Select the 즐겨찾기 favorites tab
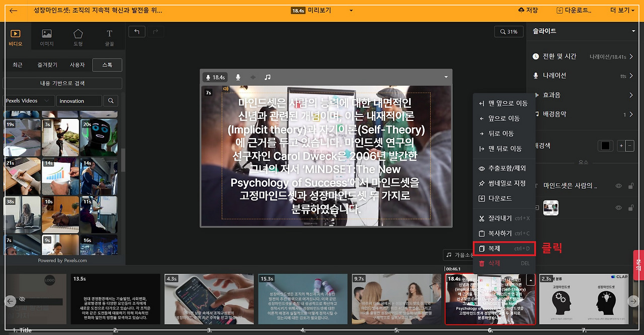This screenshot has width=644, height=335. coord(47,65)
